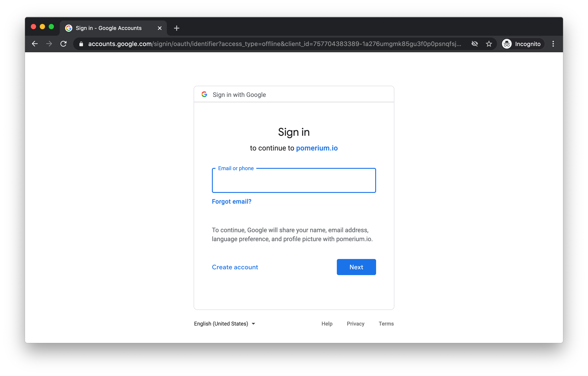The image size is (588, 376).
Task: Expand the English (United States) language dropdown
Action: pos(225,324)
